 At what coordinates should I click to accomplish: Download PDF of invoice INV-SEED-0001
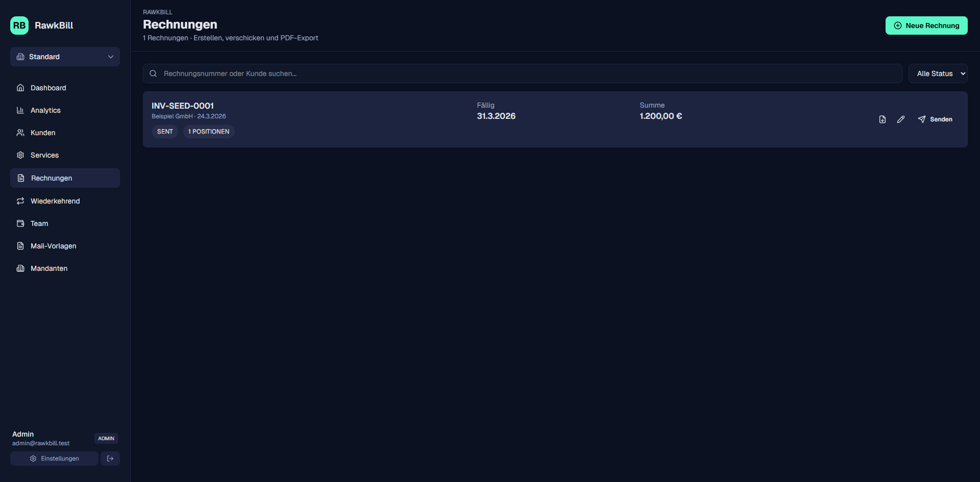[882, 119]
